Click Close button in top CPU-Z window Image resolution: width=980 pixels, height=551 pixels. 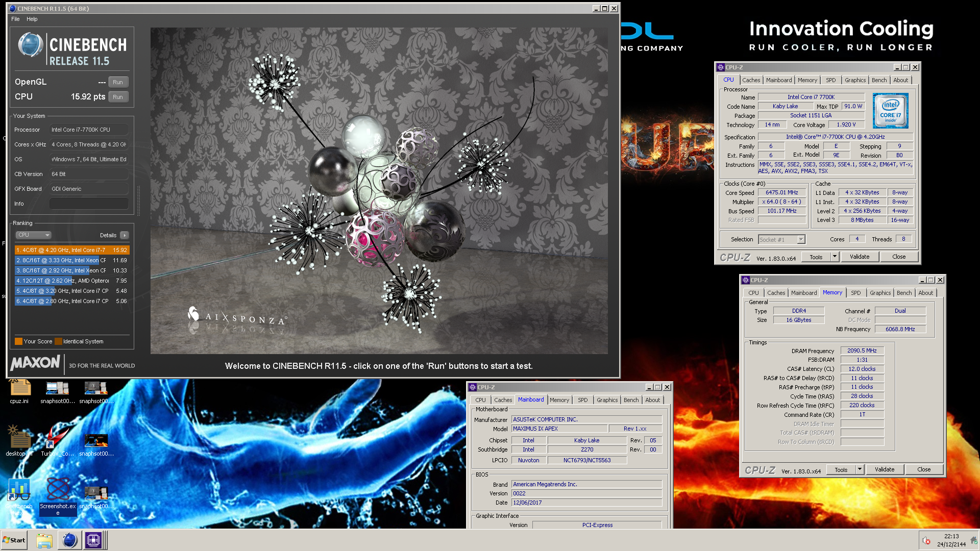[899, 257]
